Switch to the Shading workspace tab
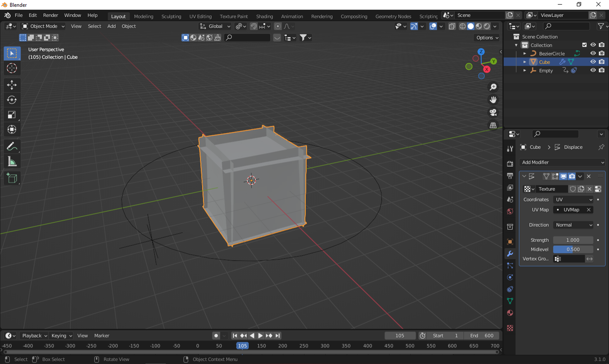 tap(264, 16)
